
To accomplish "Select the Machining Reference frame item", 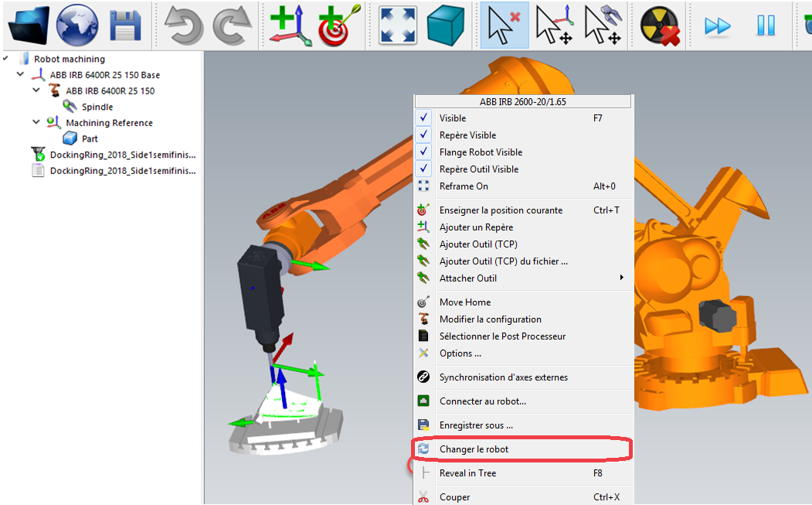I will 109,123.
